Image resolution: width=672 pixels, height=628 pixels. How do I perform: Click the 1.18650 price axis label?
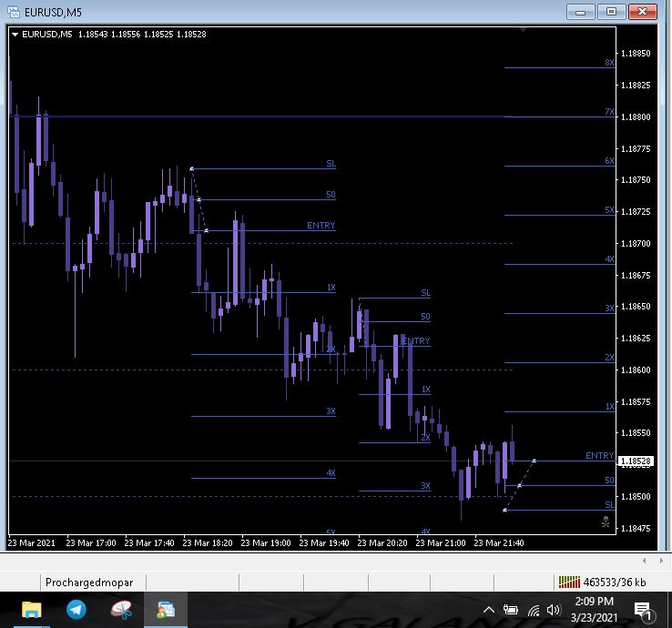click(x=636, y=307)
